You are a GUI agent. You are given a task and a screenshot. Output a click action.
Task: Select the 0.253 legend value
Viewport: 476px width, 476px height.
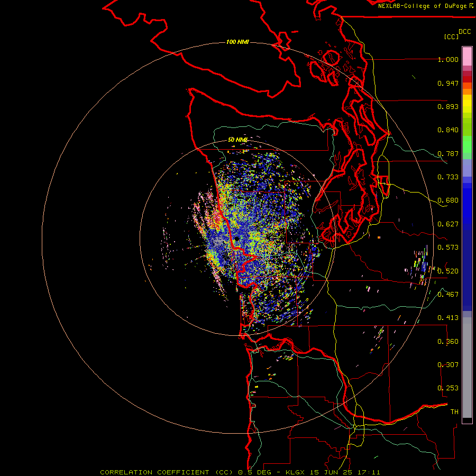[448, 388]
